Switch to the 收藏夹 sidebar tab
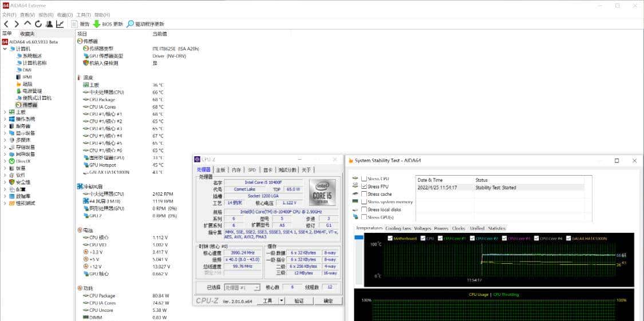The height and width of the screenshot is (321, 644). pos(27,33)
